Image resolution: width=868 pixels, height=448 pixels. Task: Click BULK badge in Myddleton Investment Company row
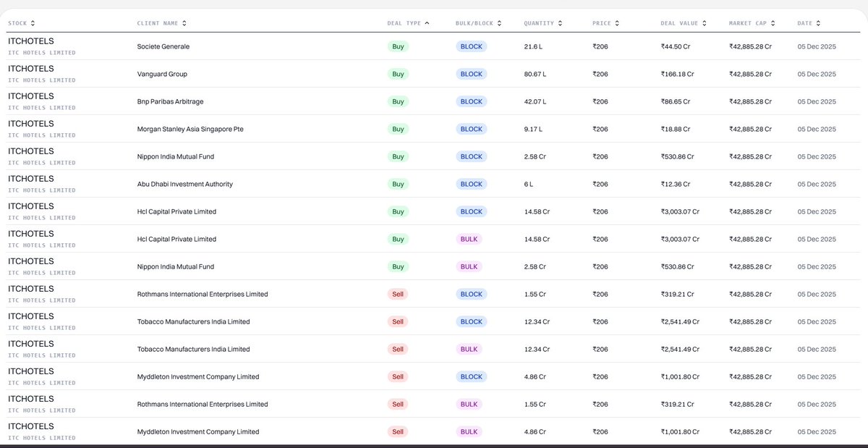pos(469,431)
